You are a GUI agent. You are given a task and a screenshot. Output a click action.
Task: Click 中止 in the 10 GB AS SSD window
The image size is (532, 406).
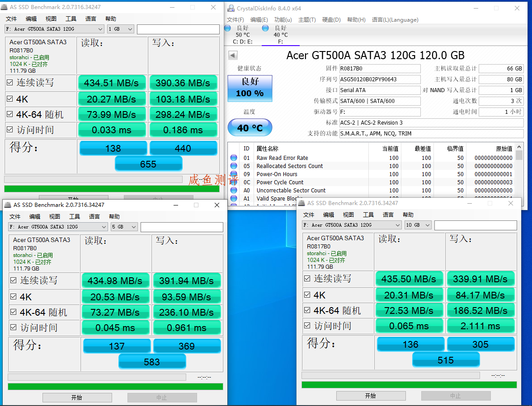[x=456, y=396]
